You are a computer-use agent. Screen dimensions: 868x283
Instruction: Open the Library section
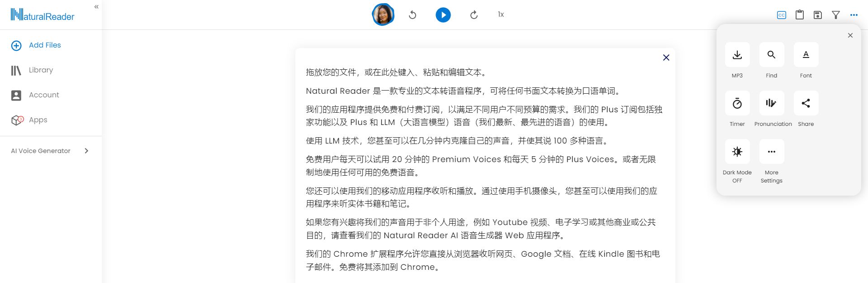[41, 70]
